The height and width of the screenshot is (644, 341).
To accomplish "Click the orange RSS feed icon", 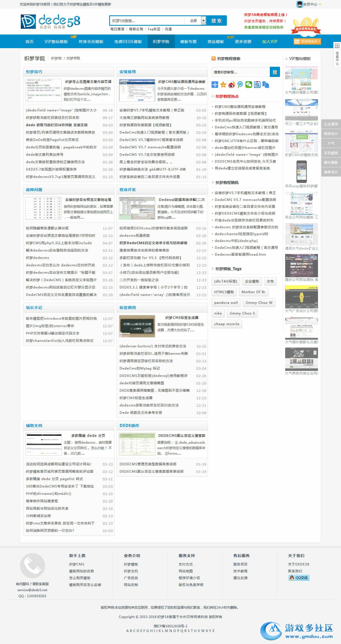I will (x=213, y=58).
